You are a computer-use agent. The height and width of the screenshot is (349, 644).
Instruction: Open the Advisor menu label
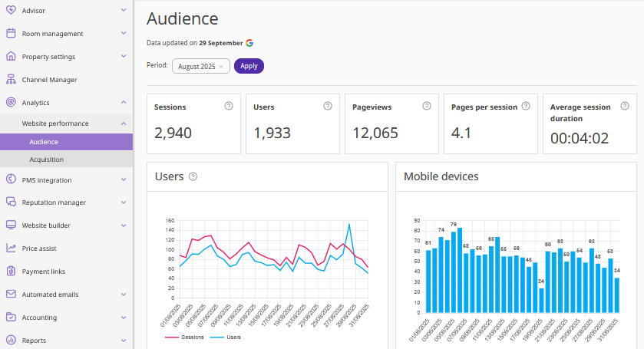click(33, 11)
